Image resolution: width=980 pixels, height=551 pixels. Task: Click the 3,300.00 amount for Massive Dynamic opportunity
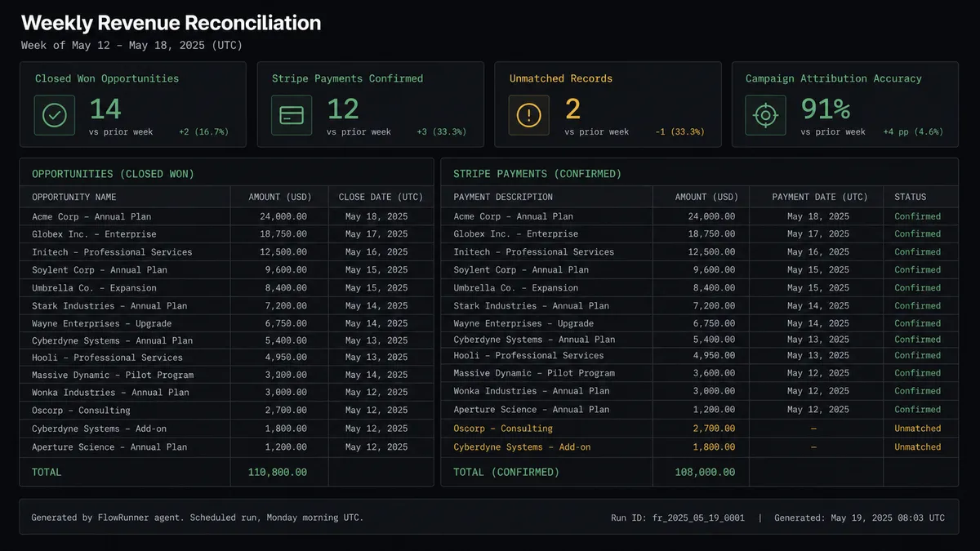[x=286, y=375]
